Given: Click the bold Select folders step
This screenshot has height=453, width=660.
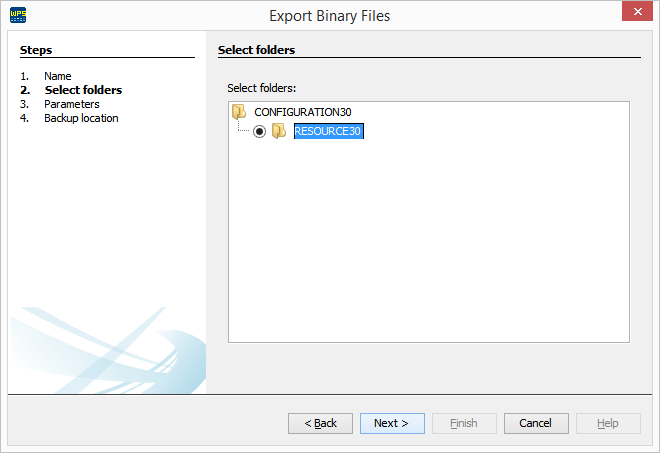Looking at the screenshot, I should pos(83,90).
